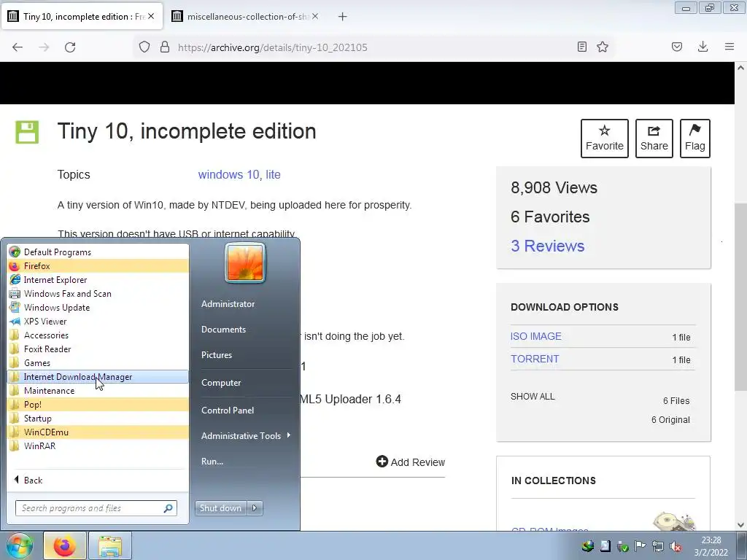Click the muted volume tray icon
Image resolution: width=747 pixels, height=560 pixels.
pos(676,547)
